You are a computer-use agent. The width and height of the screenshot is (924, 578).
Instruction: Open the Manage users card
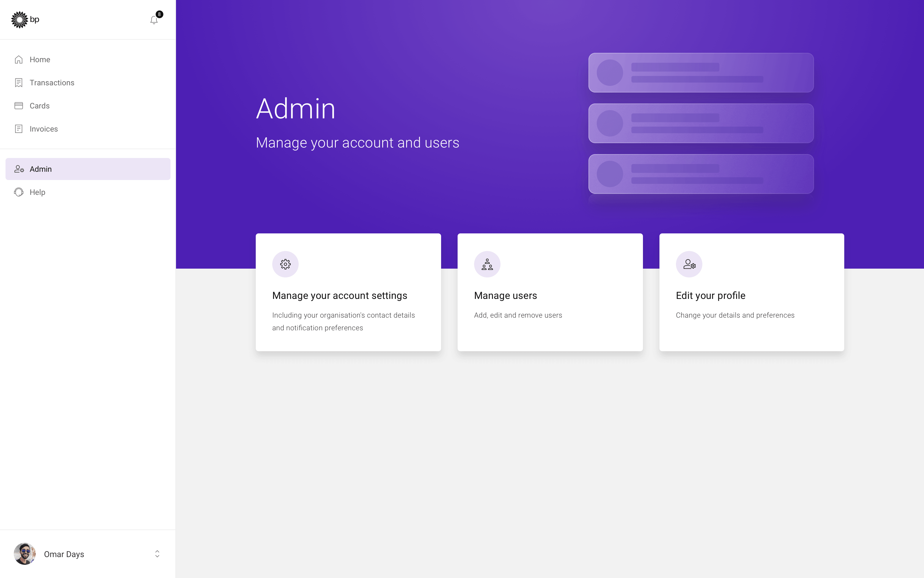[550, 292]
